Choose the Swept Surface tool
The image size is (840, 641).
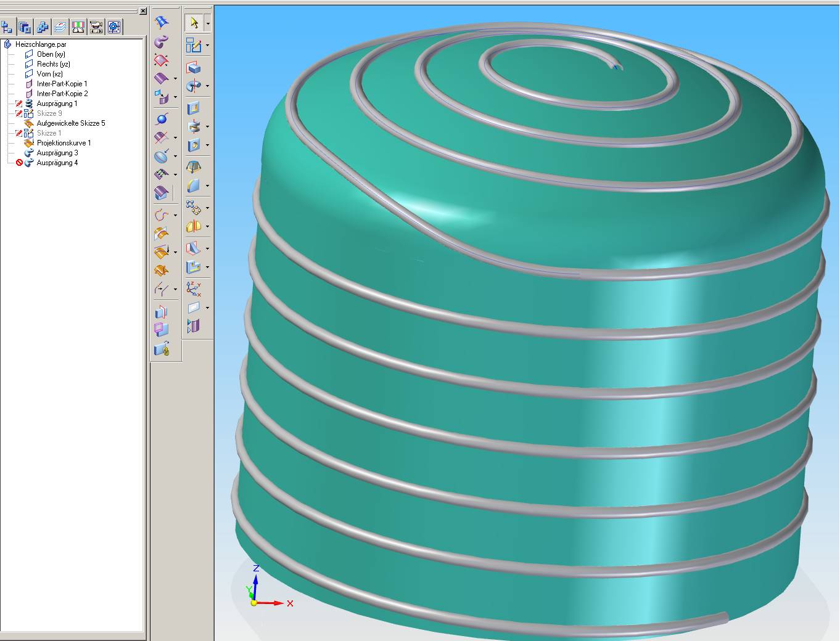[x=161, y=41]
